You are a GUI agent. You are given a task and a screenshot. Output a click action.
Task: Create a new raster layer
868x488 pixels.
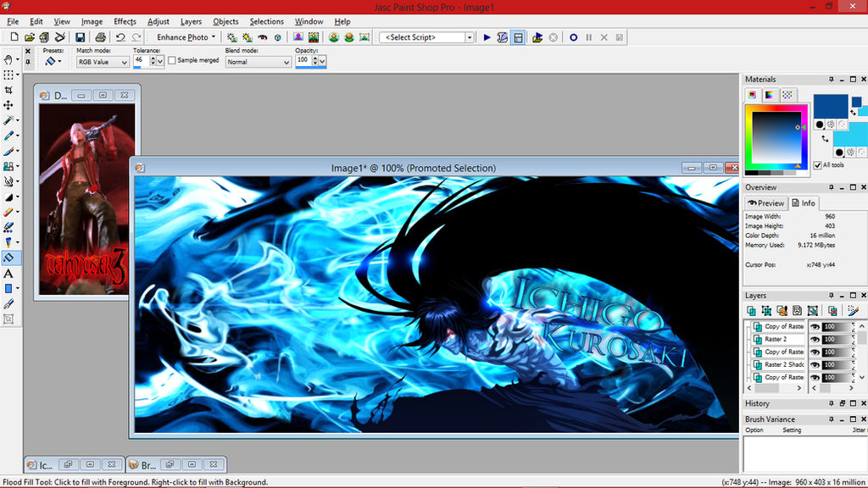[x=751, y=311]
